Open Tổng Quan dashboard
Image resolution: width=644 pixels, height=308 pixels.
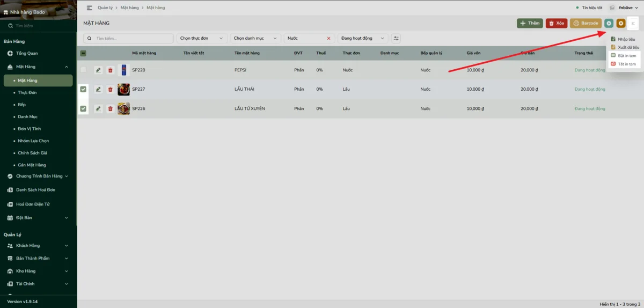click(27, 53)
